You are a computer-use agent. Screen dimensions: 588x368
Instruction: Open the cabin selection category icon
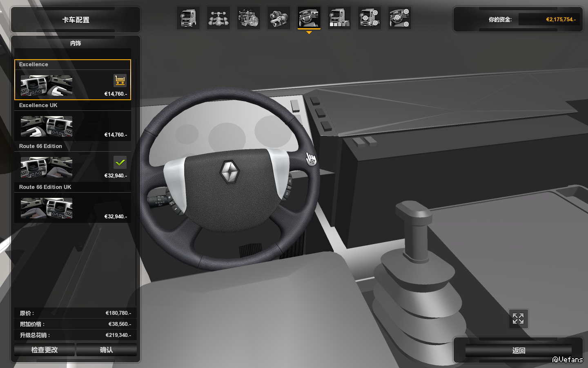coord(188,18)
